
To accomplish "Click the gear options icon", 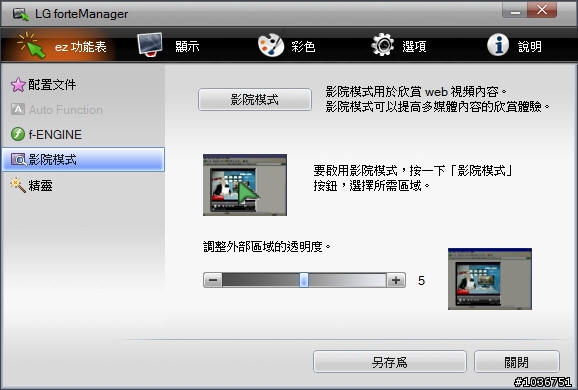I will 382,45.
